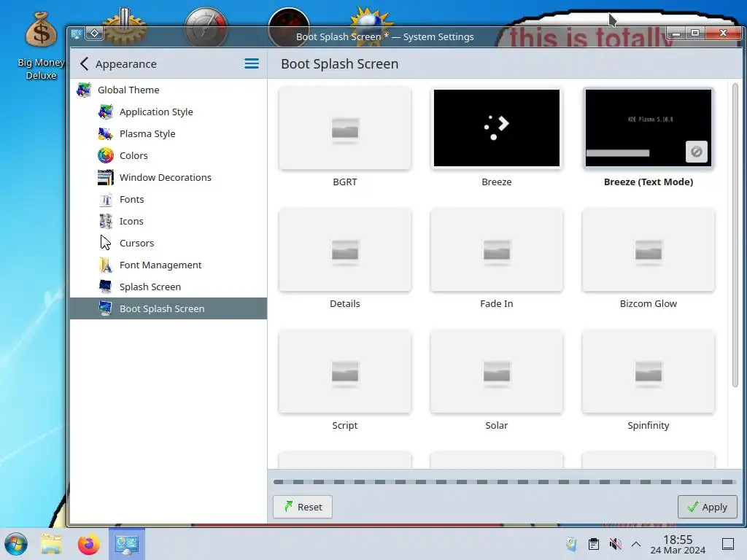Click the Icons label in sidebar
The width and height of the screenshot is (747, 560).
coord(131,222)
